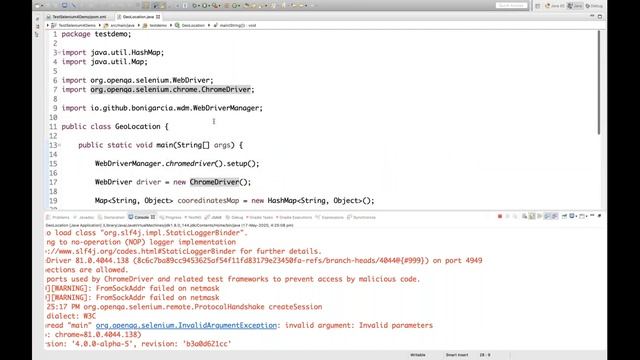Viewport: 640px width, 360px height.
Task: Click the testdemo package breadcrumb
Action: pyautogui.click(x=155, y=25)
